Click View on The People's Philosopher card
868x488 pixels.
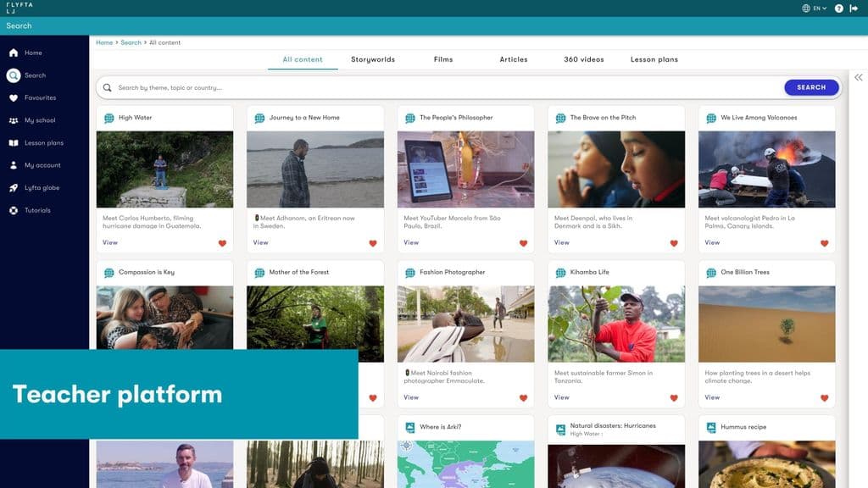coord(411,242)
